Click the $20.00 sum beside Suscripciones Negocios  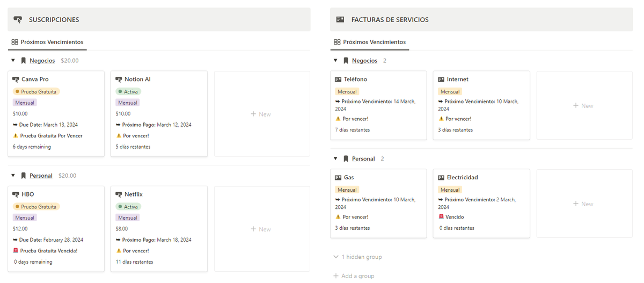point(70,61)
